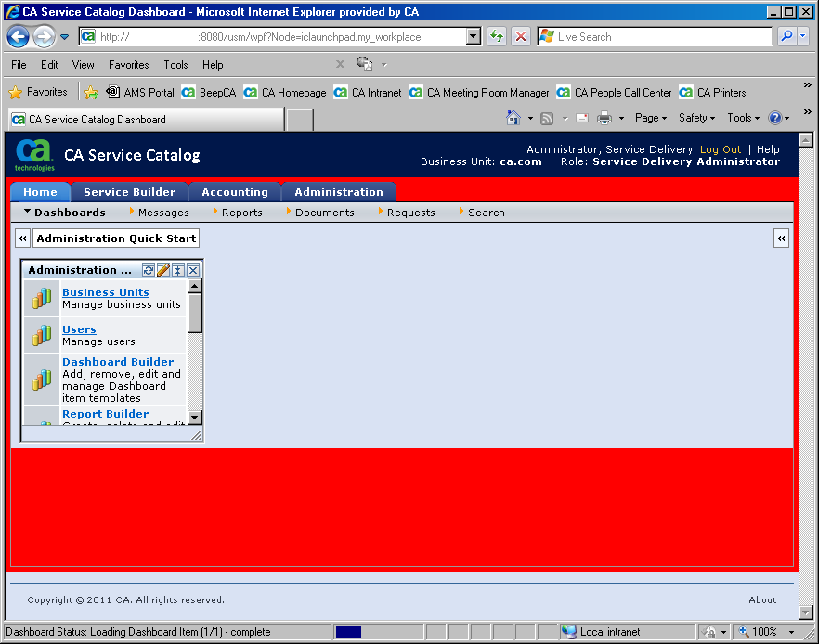Open the Documents submenu

click(x=319, y=213)
